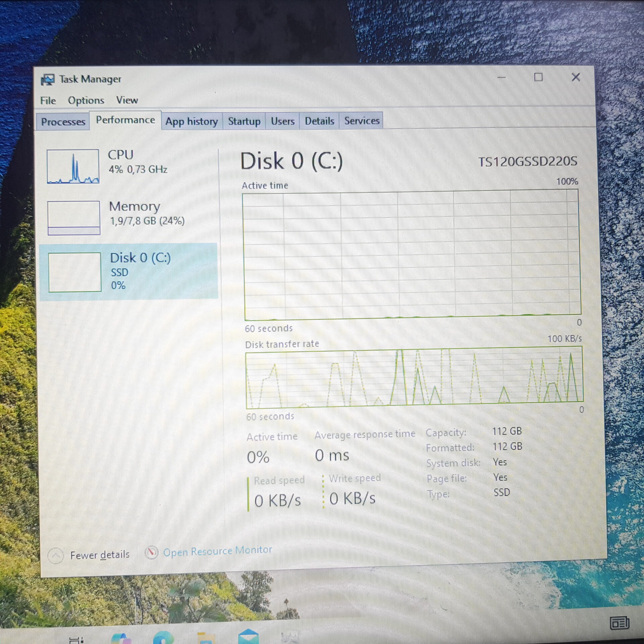Click the Read speed 0 KB/s value

pos(277,501)
